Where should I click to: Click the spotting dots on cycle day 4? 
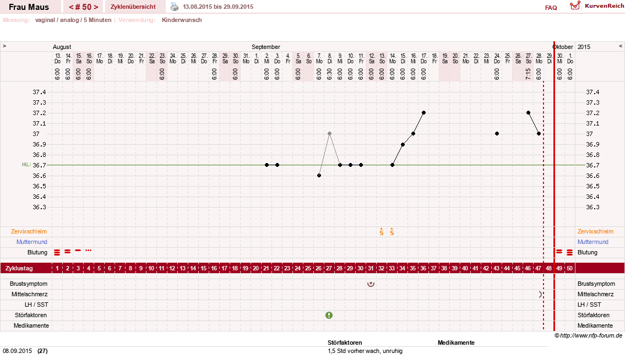(x=88, y=251)
